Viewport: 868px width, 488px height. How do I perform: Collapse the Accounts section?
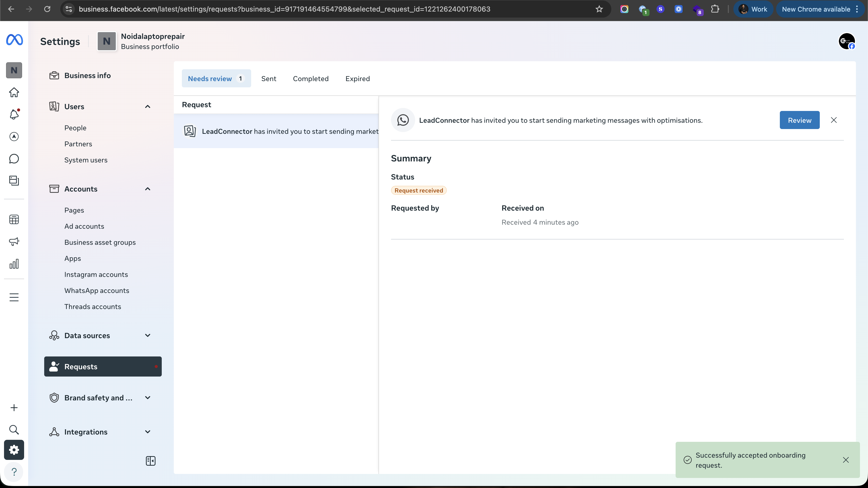[148, 189]
